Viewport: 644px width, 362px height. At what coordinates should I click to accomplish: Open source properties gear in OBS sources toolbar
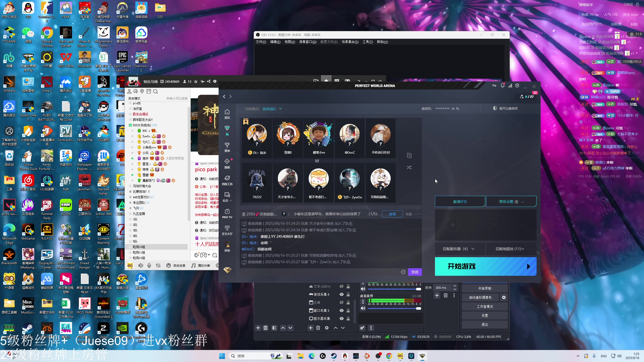(327, 328)
